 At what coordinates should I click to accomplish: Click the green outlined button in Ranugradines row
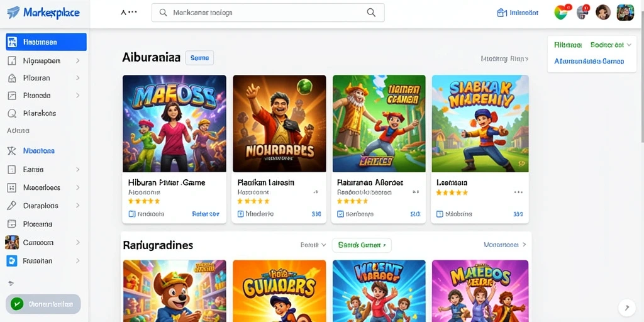click(x=362, y=245)
